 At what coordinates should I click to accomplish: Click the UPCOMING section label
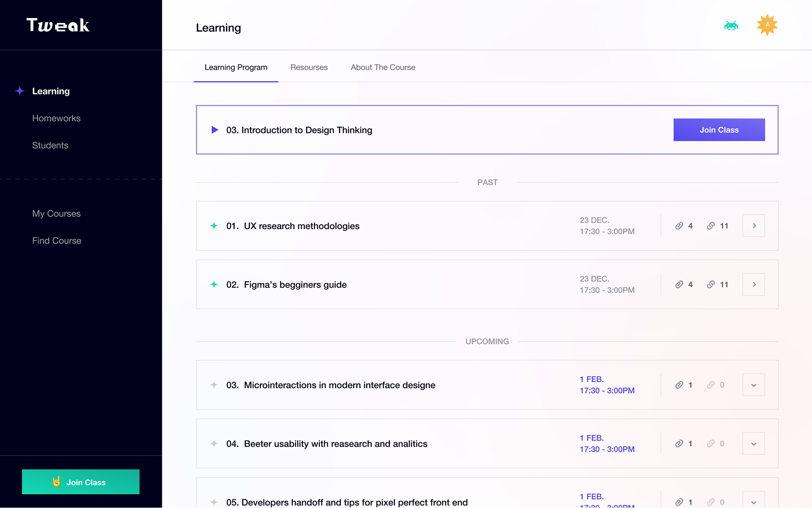(487, 342)
